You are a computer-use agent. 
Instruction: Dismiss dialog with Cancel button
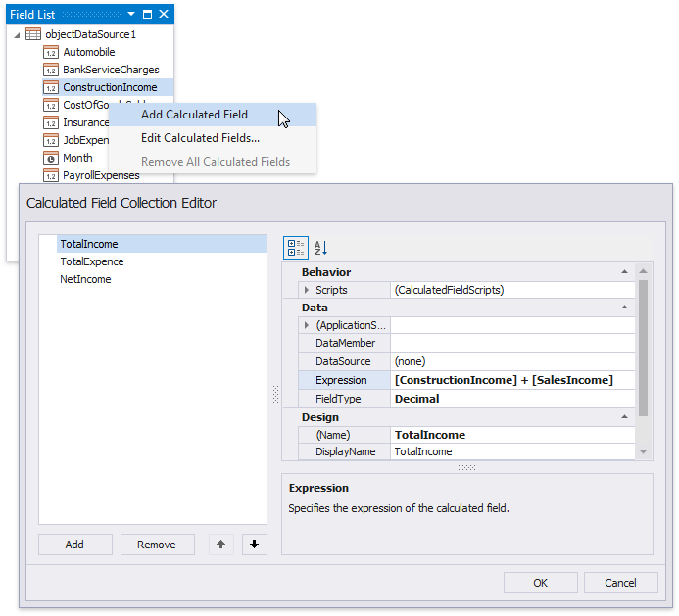pyautogui.click(x=620, y=583)
